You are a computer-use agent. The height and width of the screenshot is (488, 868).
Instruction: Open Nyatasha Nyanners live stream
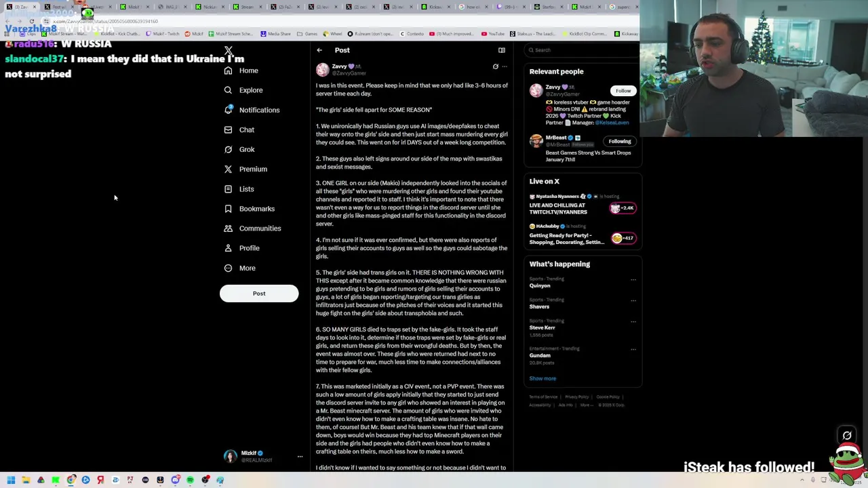(582, 204)
